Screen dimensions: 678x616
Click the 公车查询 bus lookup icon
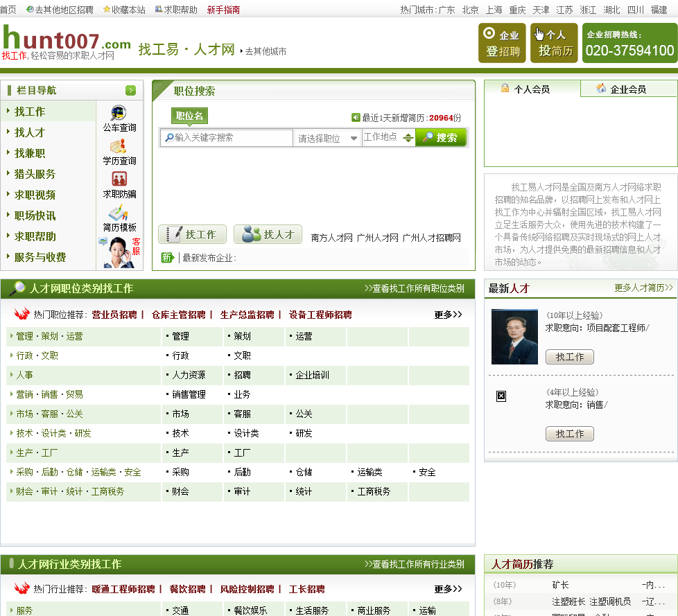pyautogui.click(x=119, y=113)
